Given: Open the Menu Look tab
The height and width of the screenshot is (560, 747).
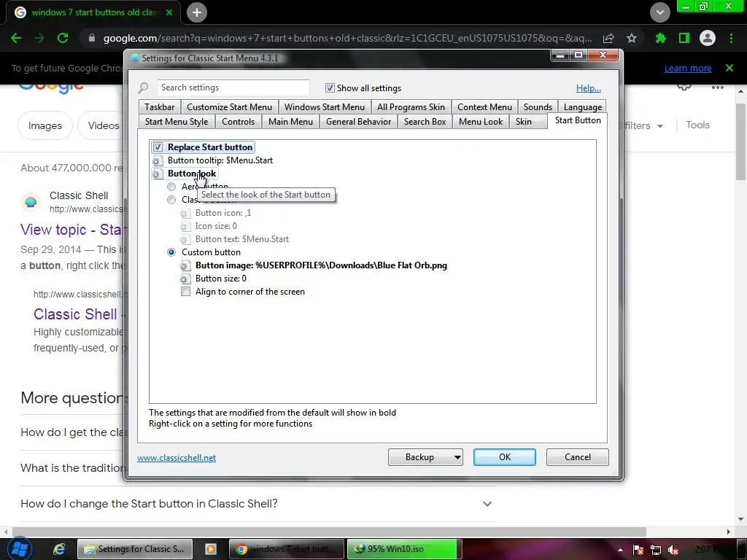Looking at the screenshot, I should tap(481, 122).
